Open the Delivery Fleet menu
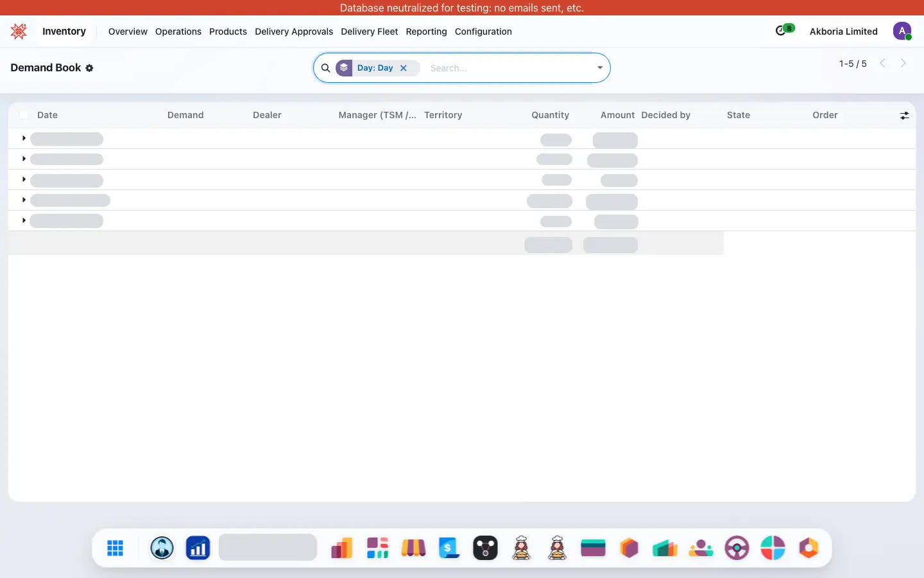 point(370,31)
